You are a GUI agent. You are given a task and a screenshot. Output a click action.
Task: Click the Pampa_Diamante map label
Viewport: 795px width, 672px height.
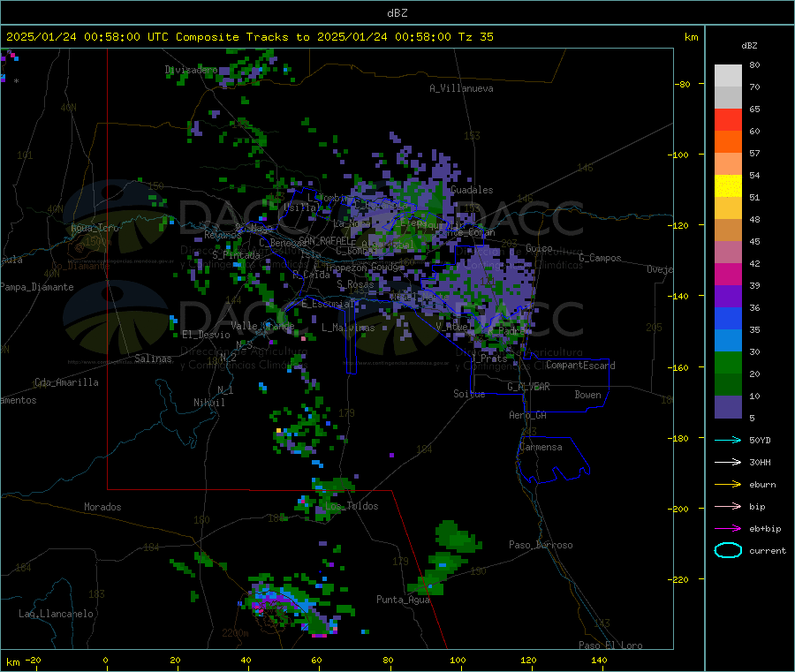coord(37,287)
